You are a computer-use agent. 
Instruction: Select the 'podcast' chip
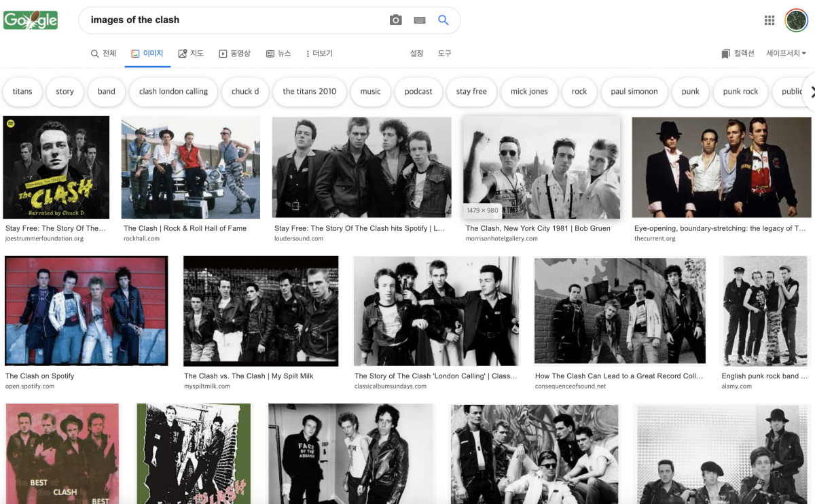pos(418,92)
